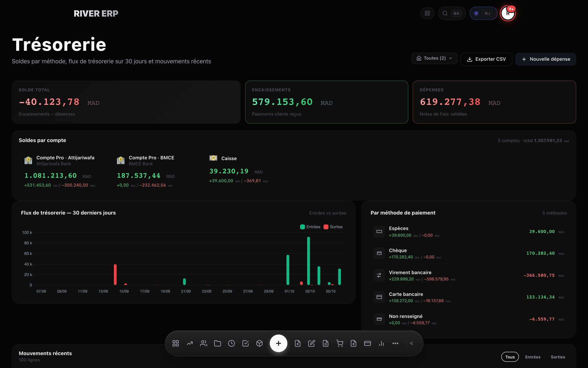Open the Compte Pro · Attijariwafa account card

click(x=63, y=171)
